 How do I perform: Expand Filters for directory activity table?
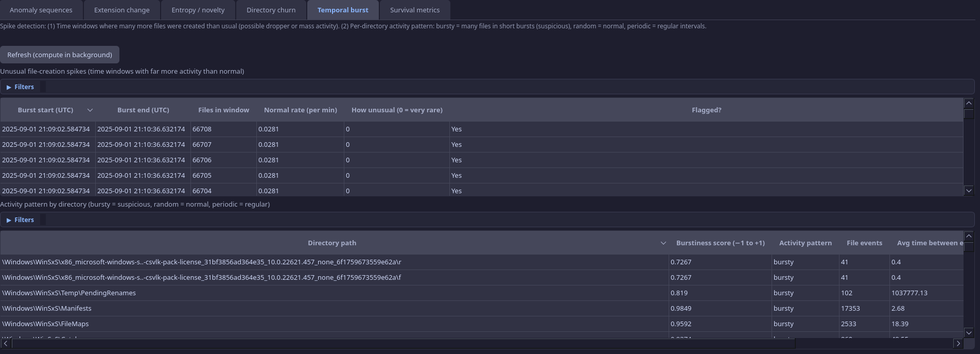(21, 220)
